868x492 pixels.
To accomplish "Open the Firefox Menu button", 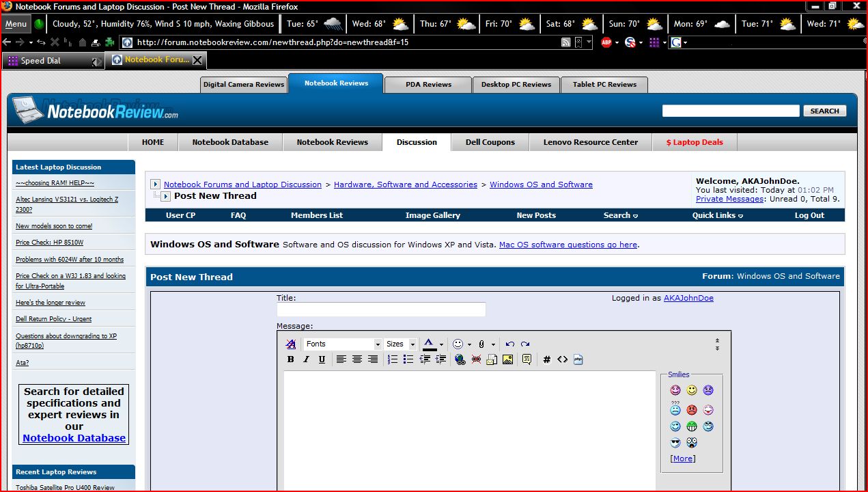I will [15, 24].
